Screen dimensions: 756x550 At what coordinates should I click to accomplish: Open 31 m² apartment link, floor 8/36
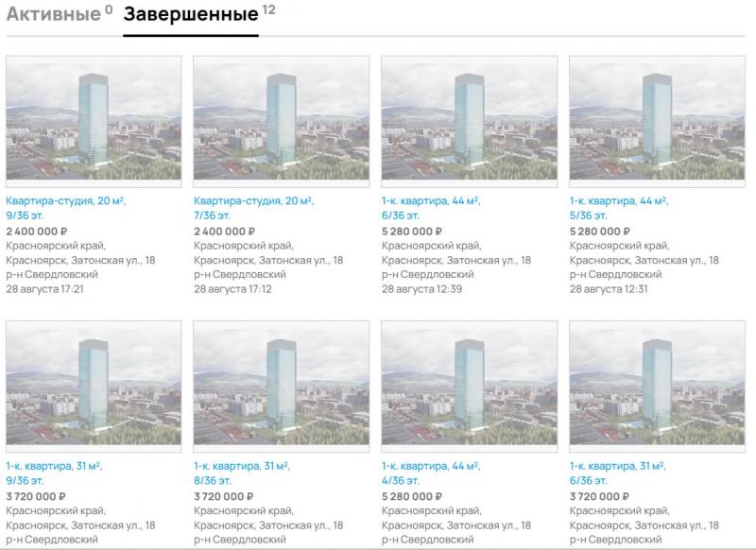point(242,473)
